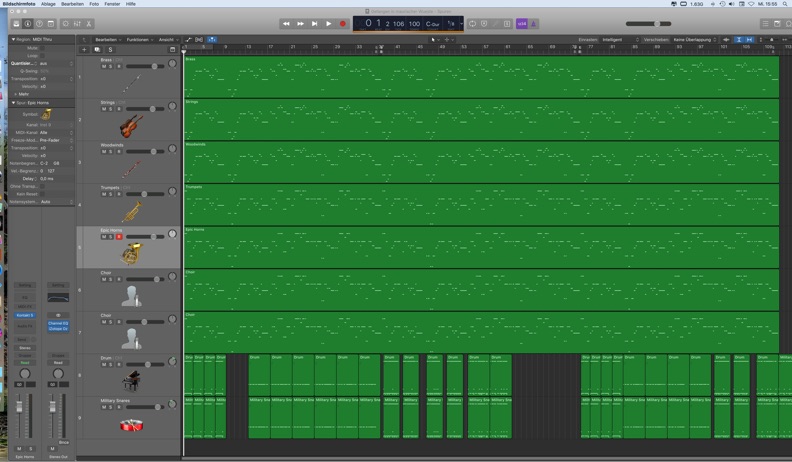The width and height of the screenshot is (792, 462).
Task: Click master volume slider in control bar
Action: pyautogui.click(x=649, y=24)
